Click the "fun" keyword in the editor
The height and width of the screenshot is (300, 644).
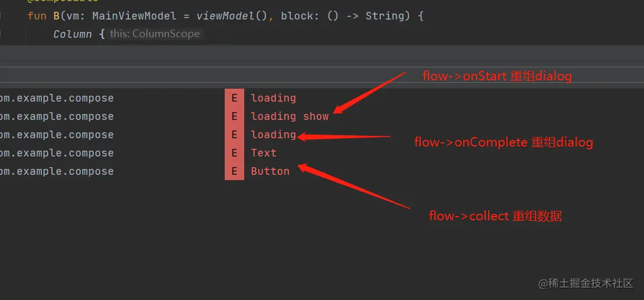(x=37, y=16)
